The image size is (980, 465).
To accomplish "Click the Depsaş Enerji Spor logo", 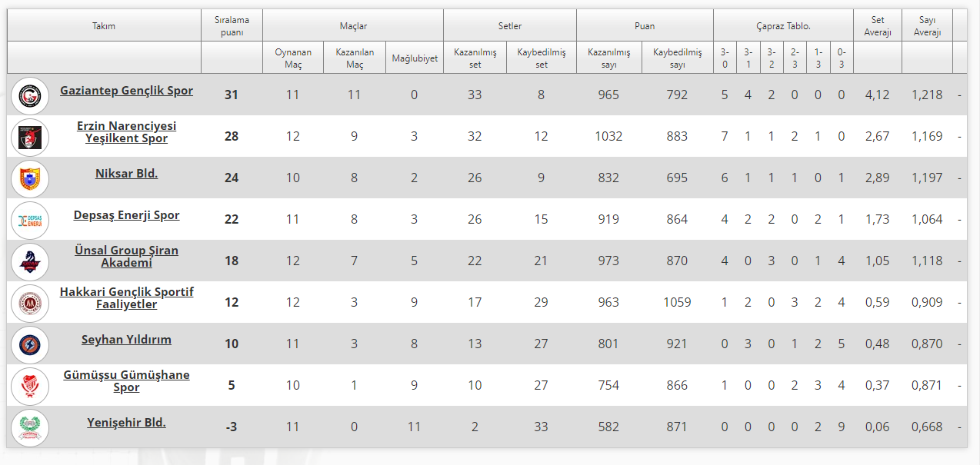I will [31, 220].
